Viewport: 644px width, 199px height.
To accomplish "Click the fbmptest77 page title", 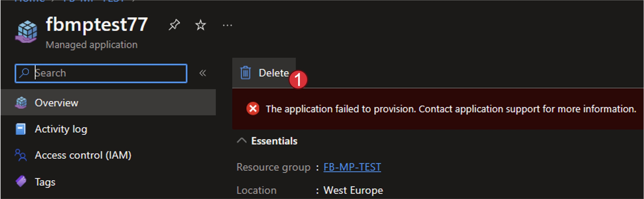I will point(97,24).
